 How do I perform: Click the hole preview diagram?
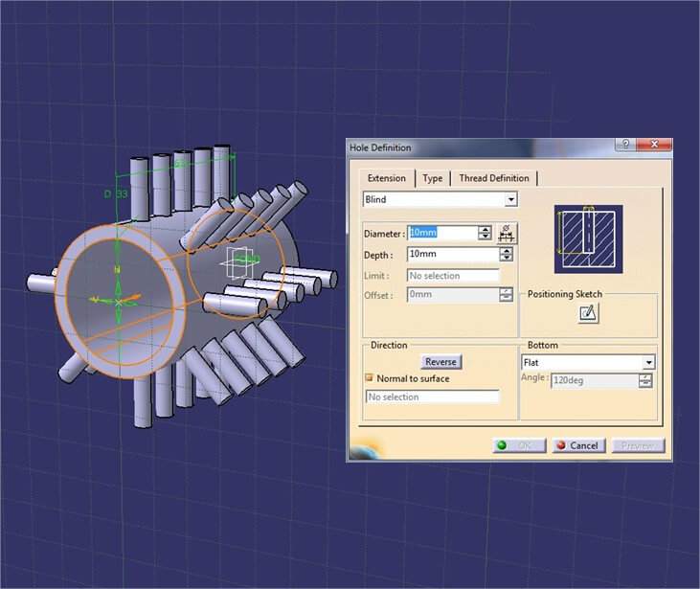point(588,238)
